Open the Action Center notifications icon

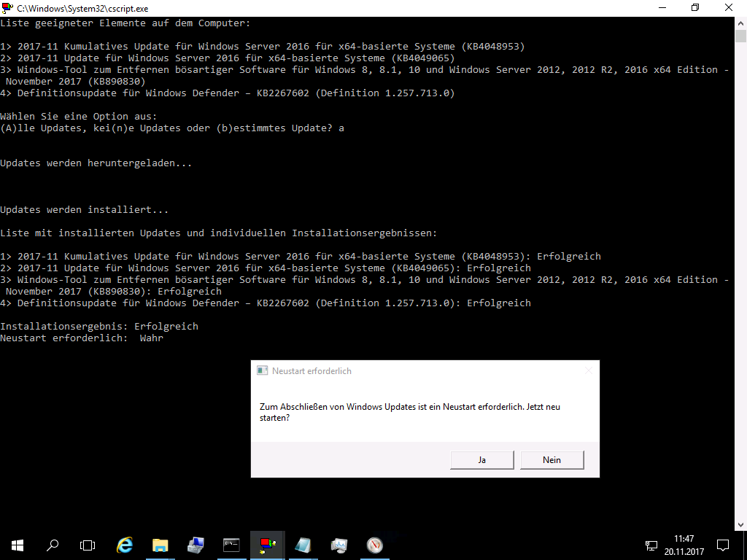(723, 545)
